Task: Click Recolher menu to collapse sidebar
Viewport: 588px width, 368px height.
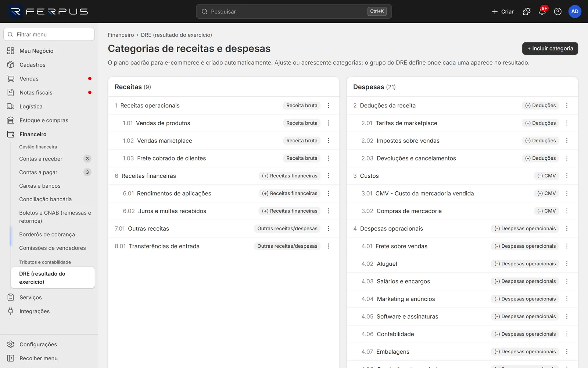Action: 49,358
